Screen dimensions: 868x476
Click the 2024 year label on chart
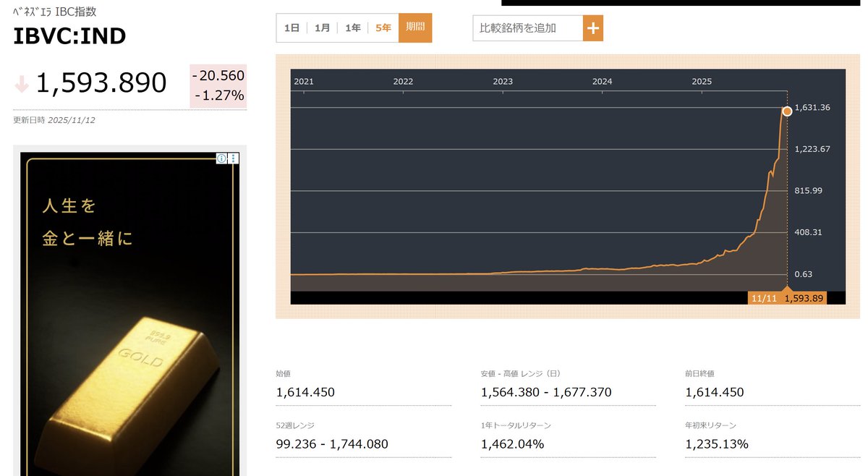[602, 82]
